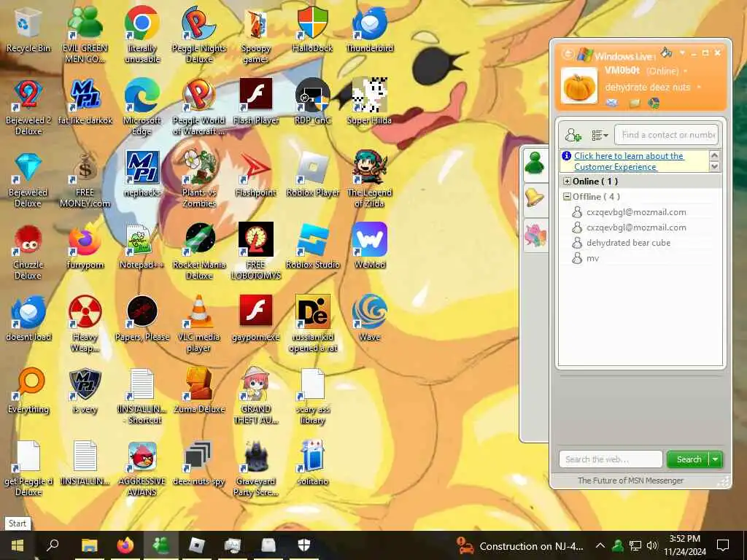Viewport: 747px width, 560px height.
Task: Open taskbar search magnifier
Action: point(53,545)
